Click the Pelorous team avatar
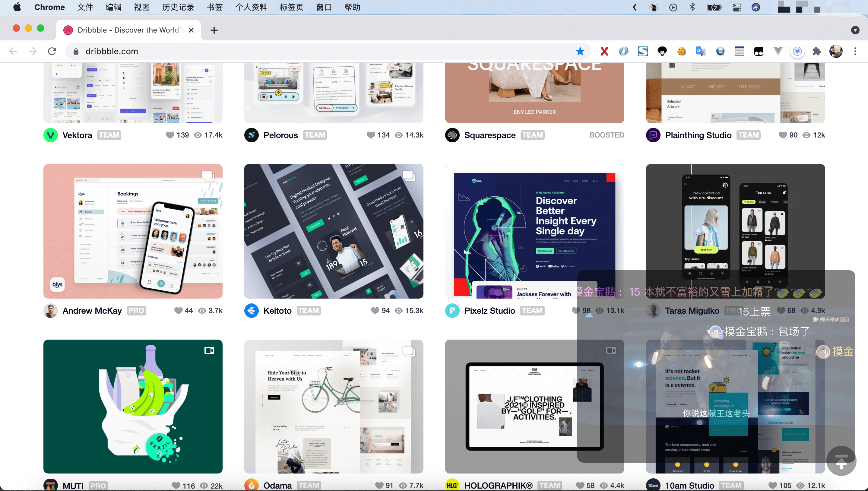Viewport: 868px width, 491px height. 251,135
